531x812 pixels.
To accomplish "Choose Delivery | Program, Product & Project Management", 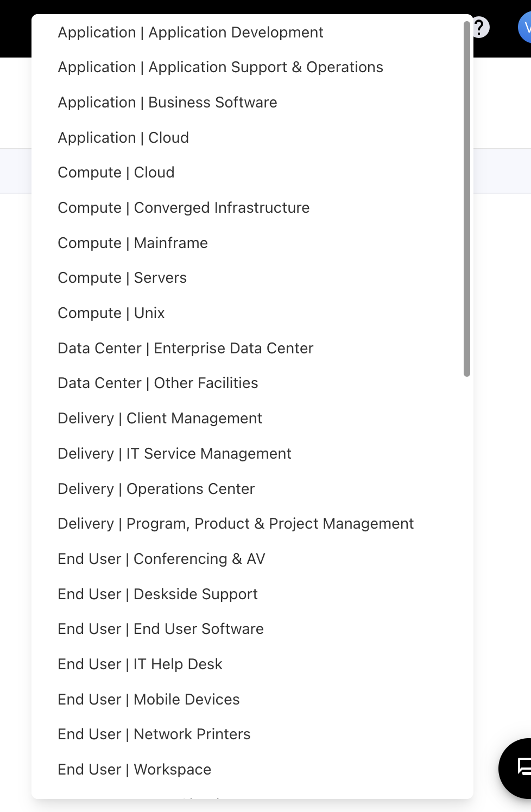I will [x=236, y=524].
